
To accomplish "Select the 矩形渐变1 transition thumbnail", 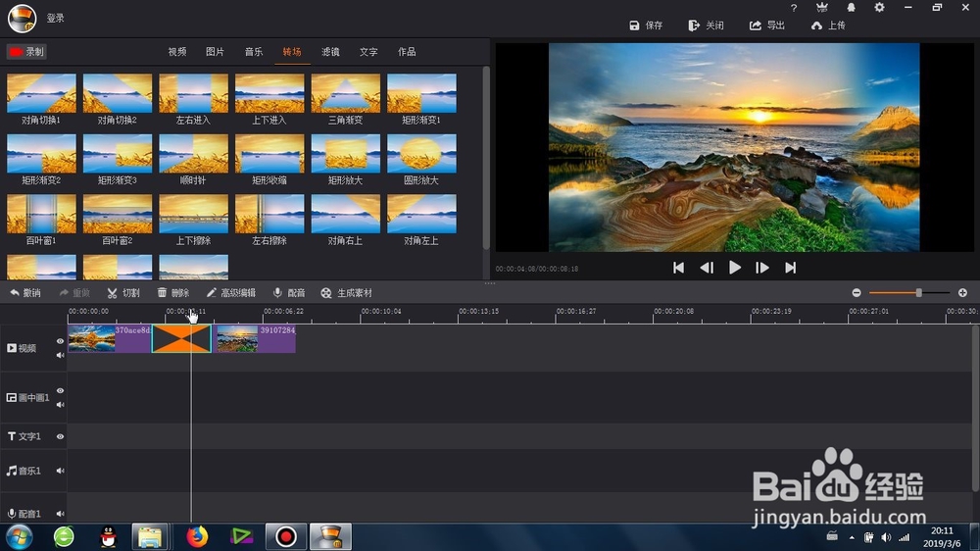I will [x=421, y=93].
